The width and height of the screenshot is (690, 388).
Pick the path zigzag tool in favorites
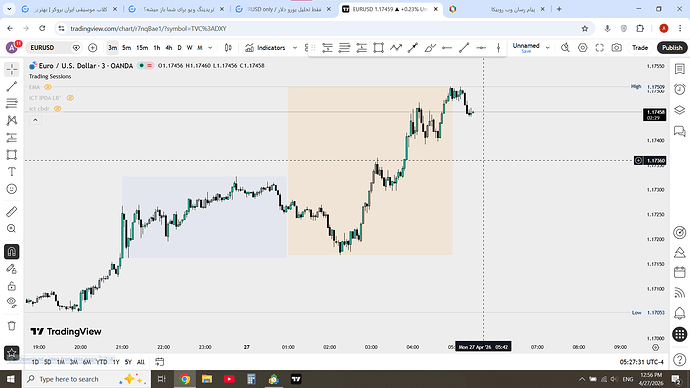(x=396, y=48)
